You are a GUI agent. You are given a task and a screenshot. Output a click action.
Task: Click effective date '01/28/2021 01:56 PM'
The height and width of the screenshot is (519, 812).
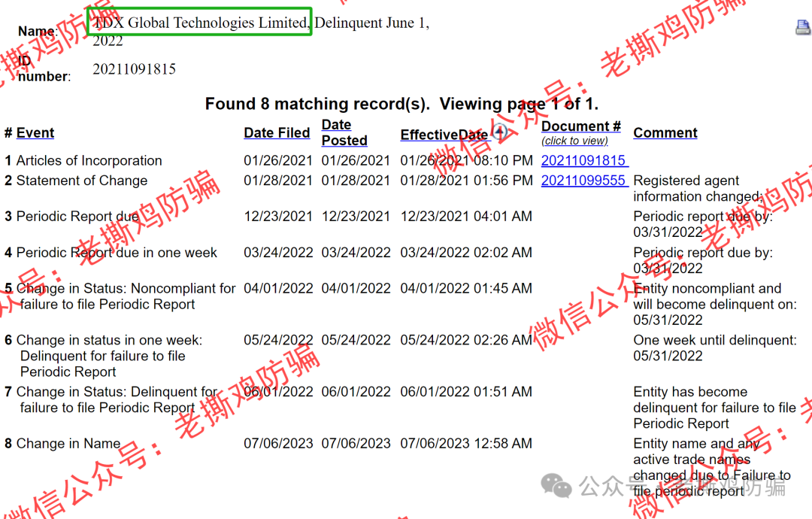467,181
